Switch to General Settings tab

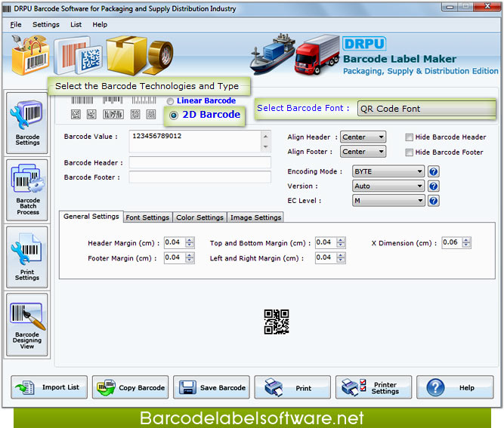click(x=91, y=217)
